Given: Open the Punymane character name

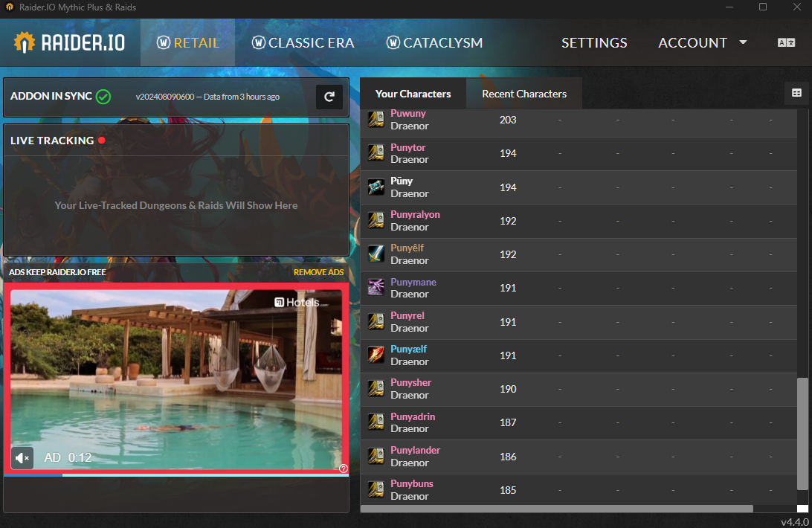Looking at the screenshot, I should point(413,282).
